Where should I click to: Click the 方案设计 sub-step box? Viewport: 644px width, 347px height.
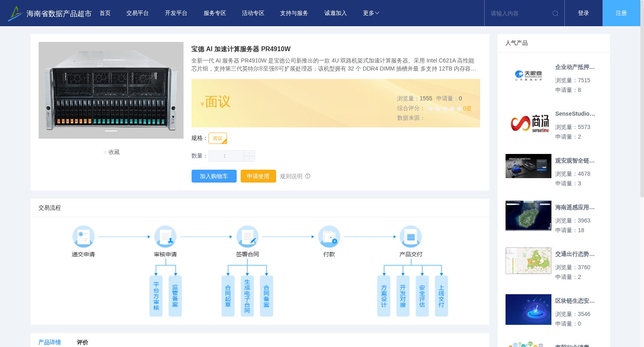click(x=384, y=296)
